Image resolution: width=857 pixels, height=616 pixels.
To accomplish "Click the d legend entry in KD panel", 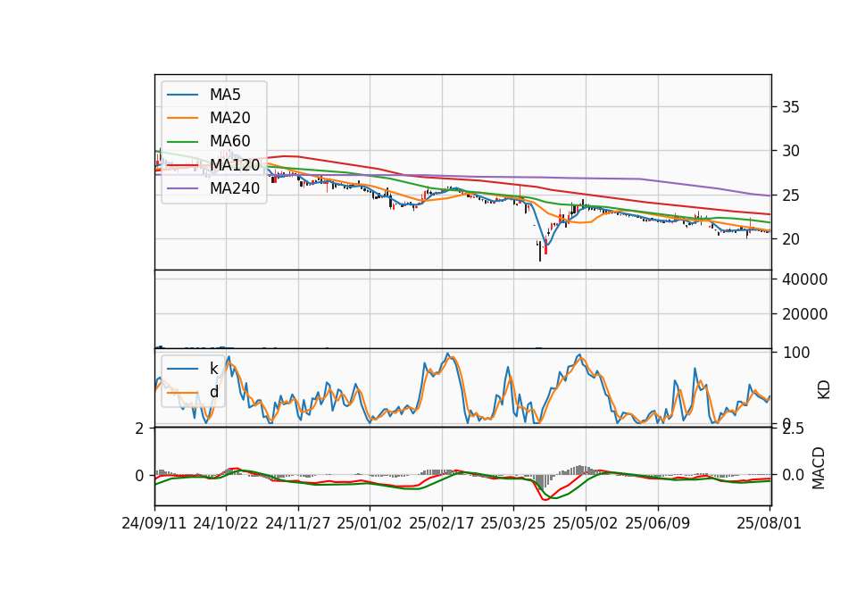I will coord(213,392).
